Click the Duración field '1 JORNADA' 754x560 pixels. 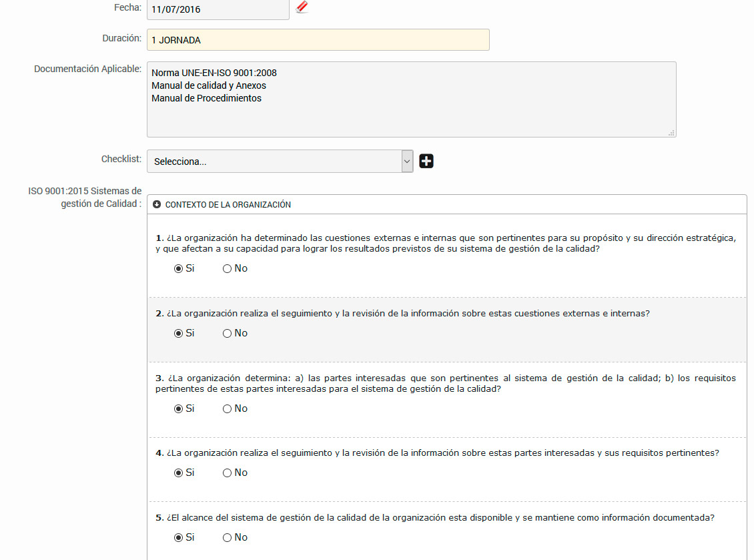pos(318,40)
